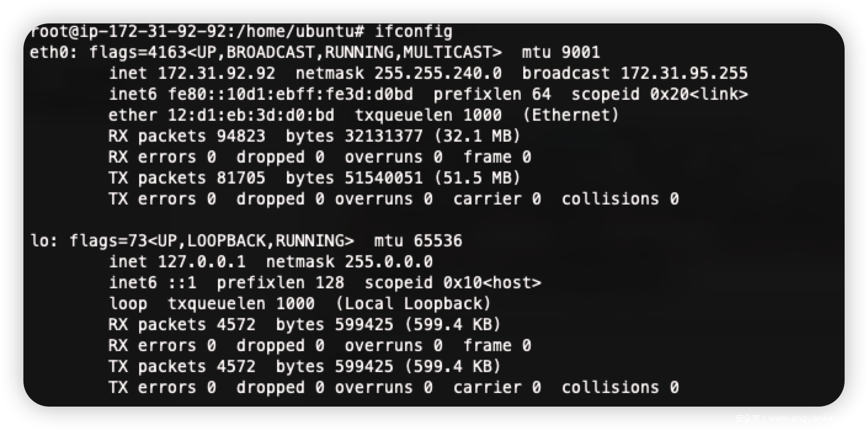Click the eth0 interface name
Screen dimensions: 868x430
[50, 53]
